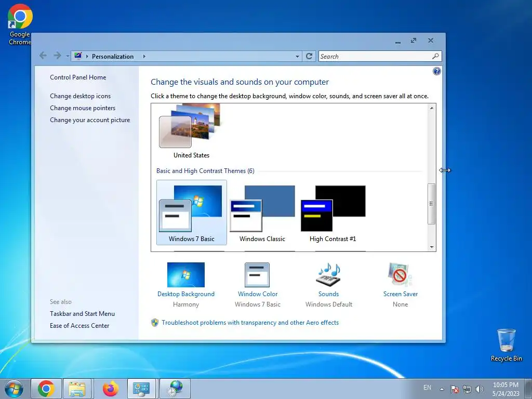Click the Start button on taskbar
Viewport: 532px width, 399px height.
point(14,389)
